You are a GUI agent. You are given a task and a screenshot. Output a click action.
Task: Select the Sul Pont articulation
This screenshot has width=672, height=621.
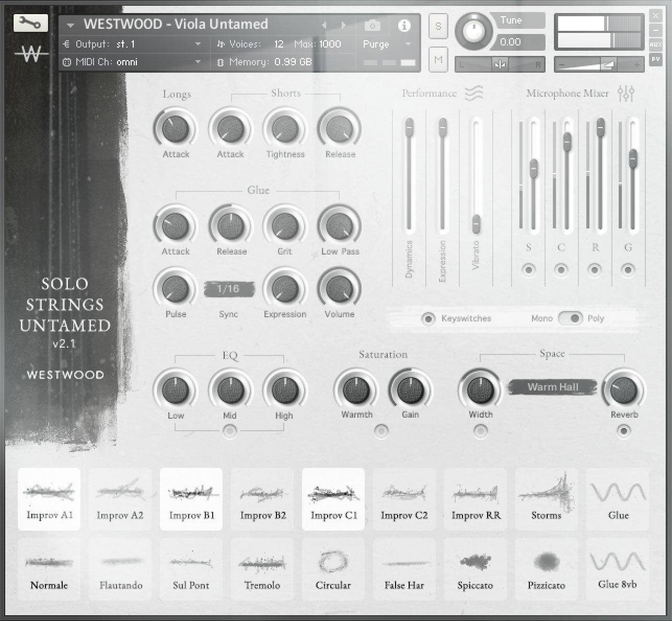(x=191, y=569)
